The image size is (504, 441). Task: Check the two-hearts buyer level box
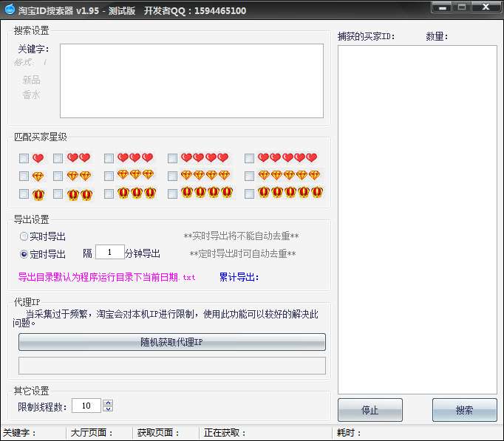[x=58, y=158]
